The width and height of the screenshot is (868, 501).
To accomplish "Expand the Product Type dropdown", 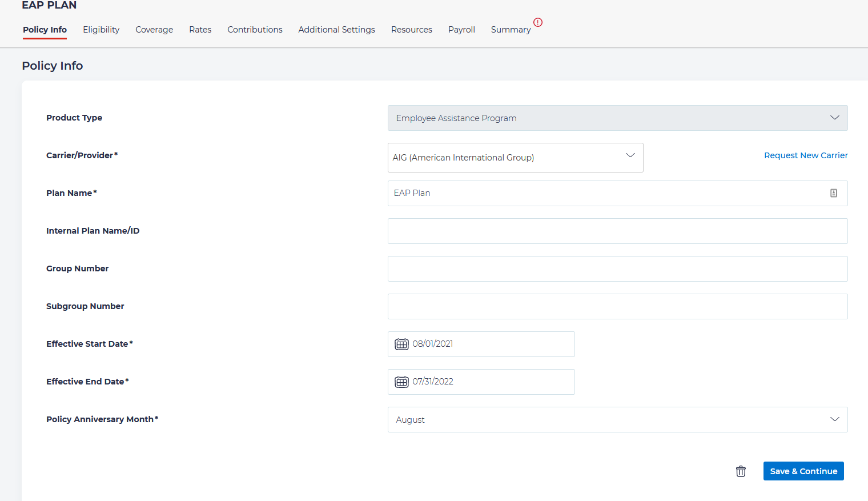I will pos(834,118).
